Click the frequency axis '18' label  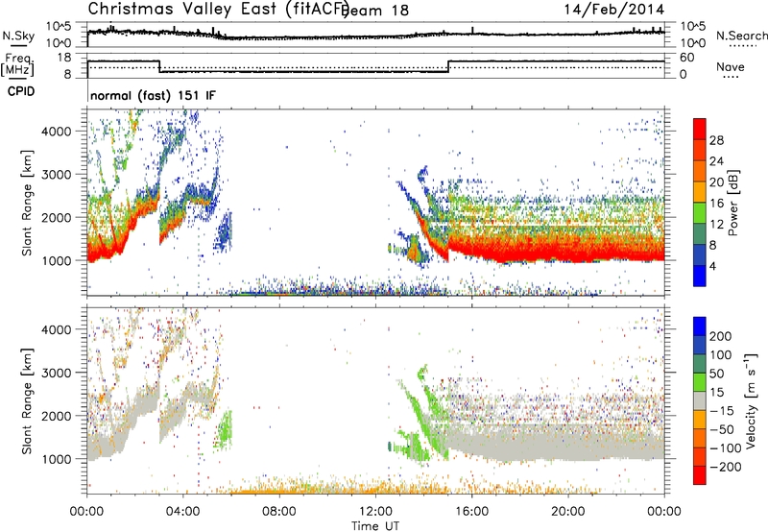tap(64, 58)
